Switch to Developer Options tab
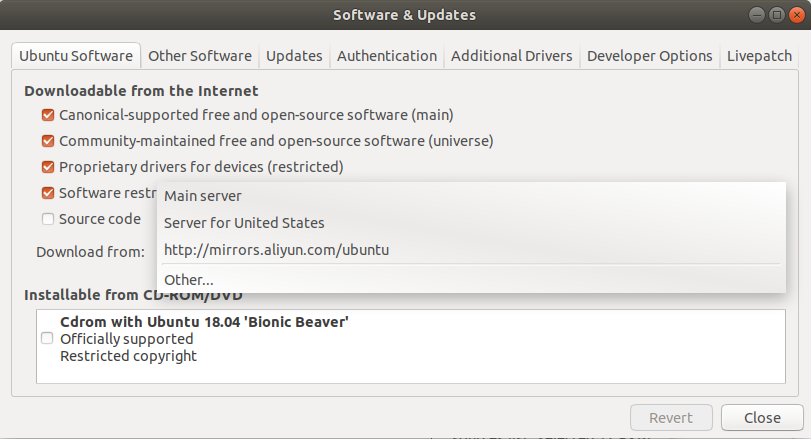This screenshot has width=811, height=439. [650, 56]
